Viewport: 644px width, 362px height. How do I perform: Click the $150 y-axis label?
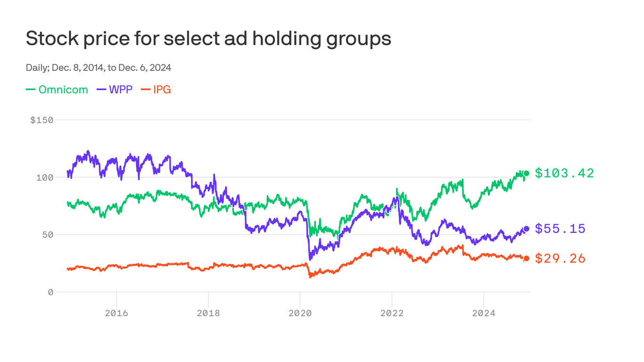[42, 120]
